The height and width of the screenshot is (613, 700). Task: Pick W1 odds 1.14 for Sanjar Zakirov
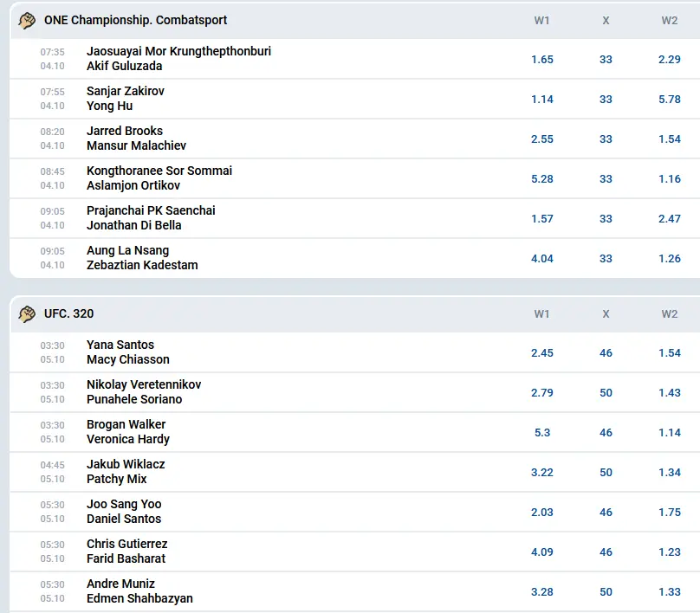point(542,100)
